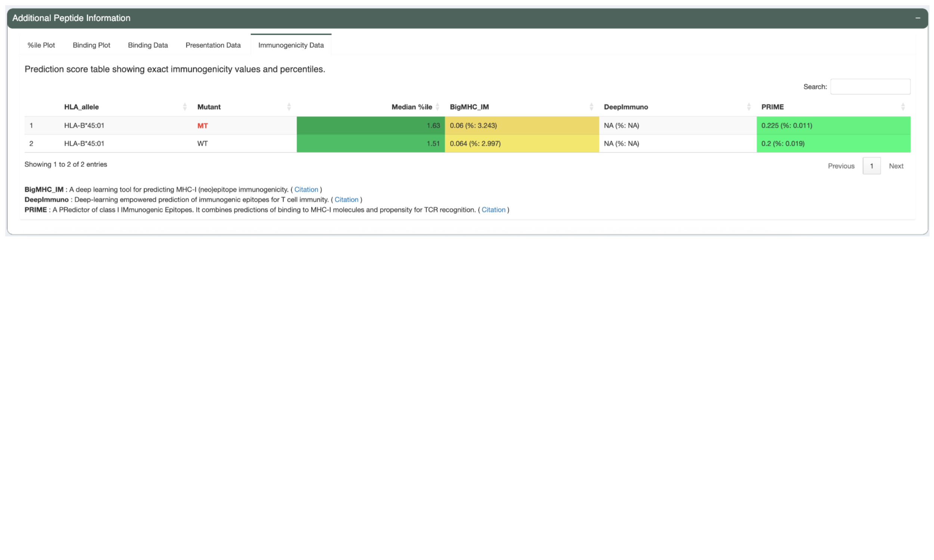
Task: Open the PRIME Citation link
Action: coord(493,210)
